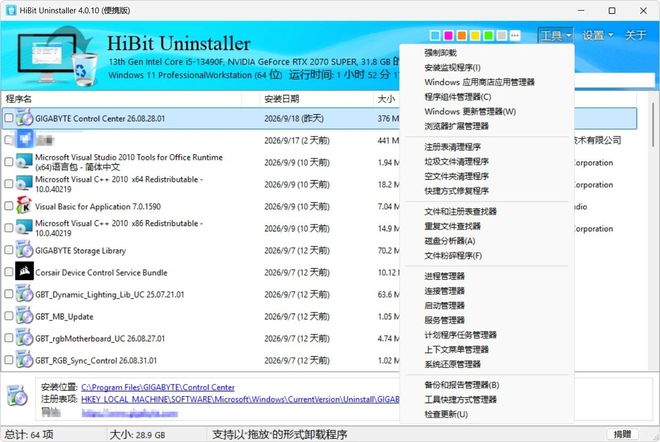Viewport: 660px width, 442px height.
Task: Click the 捐赠 button
Action: point(623,434)
